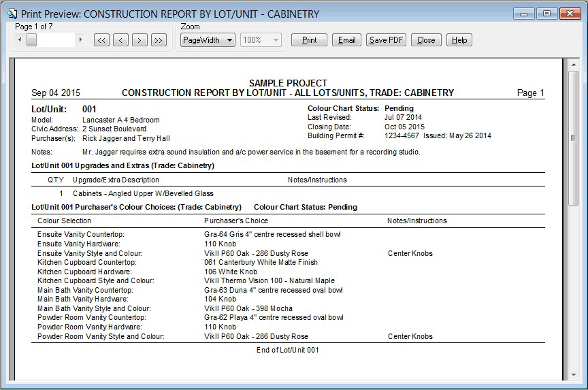This screenshot has height=390, width=588.
Task: Jump to last page with >> button
Action: point(159,40)
